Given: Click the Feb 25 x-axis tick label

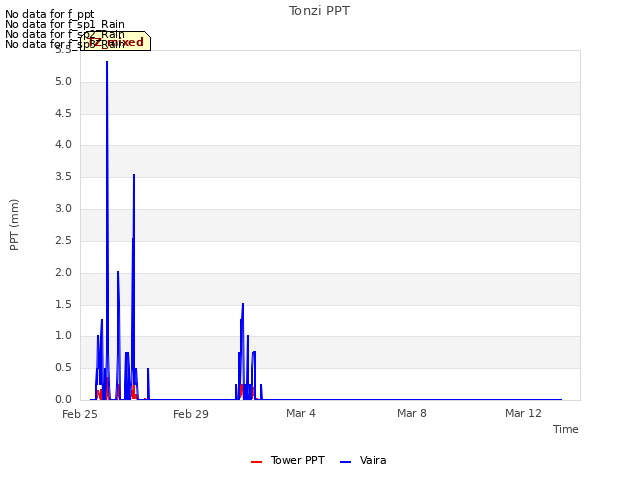Looking at the screenshot, I should point(80,414).
